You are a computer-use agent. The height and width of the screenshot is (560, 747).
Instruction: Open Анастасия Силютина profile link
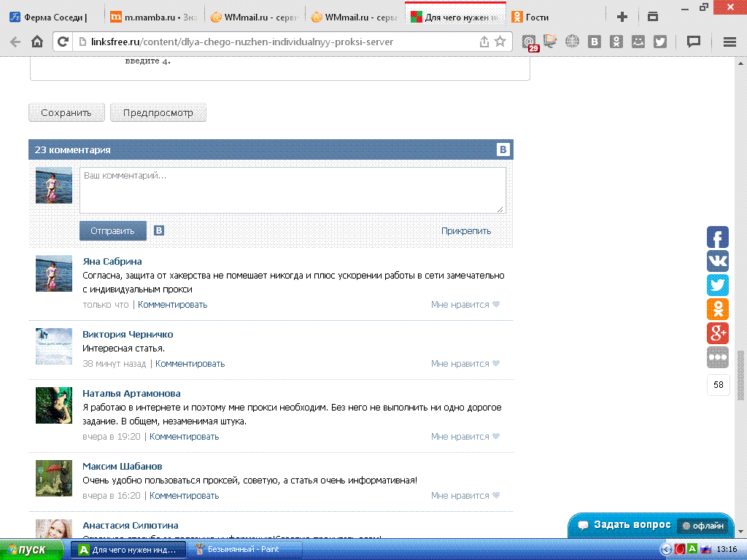pos(131,525)
